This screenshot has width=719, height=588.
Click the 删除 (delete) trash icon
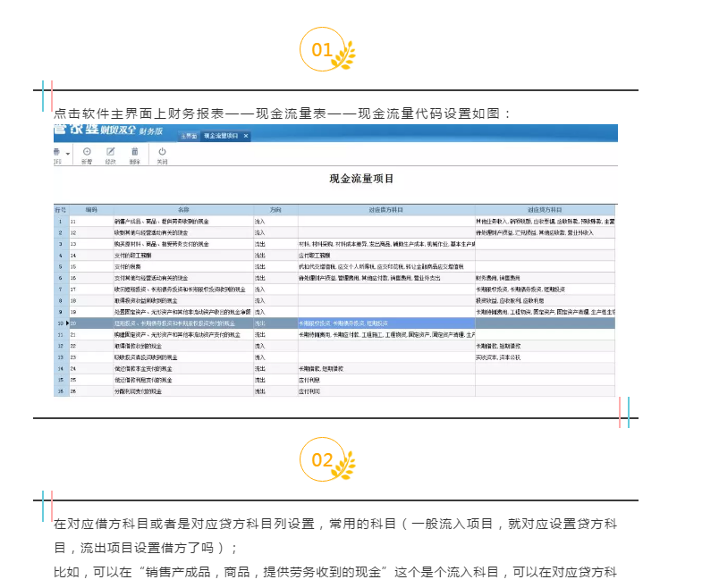(135, 155)
